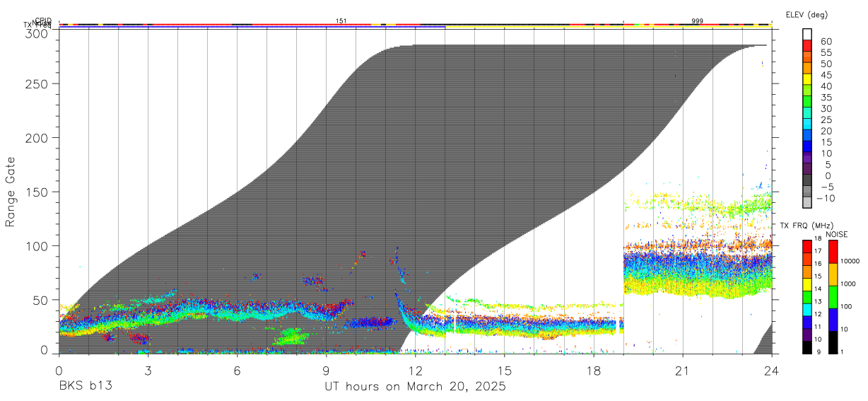Click the '10000' NOISE scale label

[851, 261]
